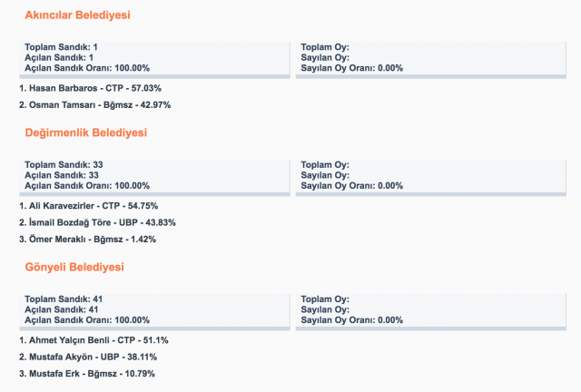Click Toplam Sandık: 41 text

(64, 299)
